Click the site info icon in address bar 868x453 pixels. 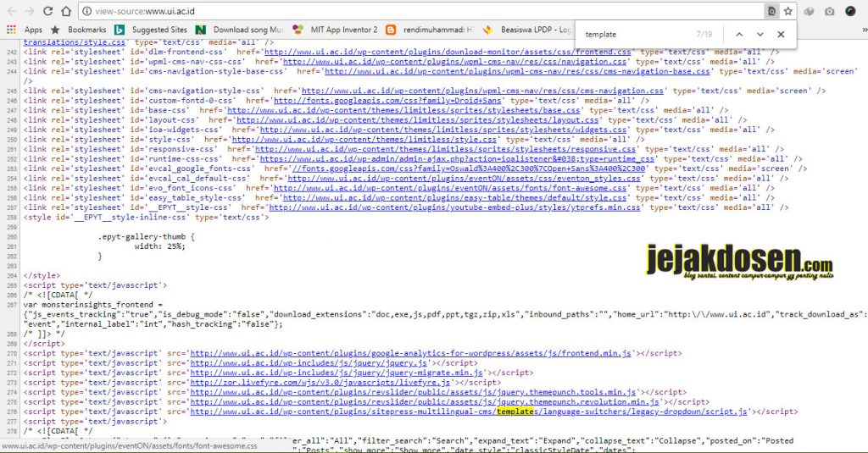tap(86, 11)
